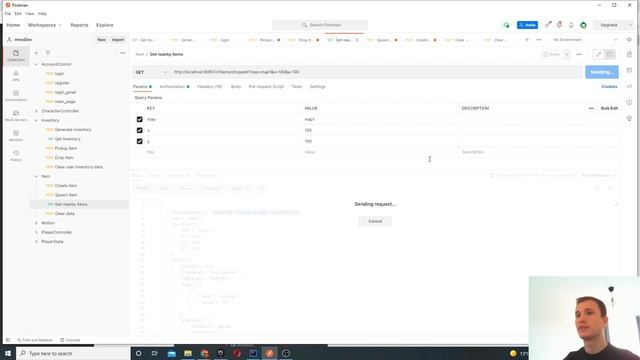Switch to the Authorization tab

point(174,87)
